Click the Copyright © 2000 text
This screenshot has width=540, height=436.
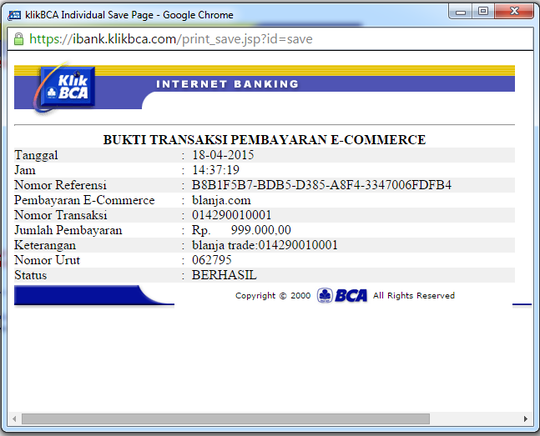[273, 296]
